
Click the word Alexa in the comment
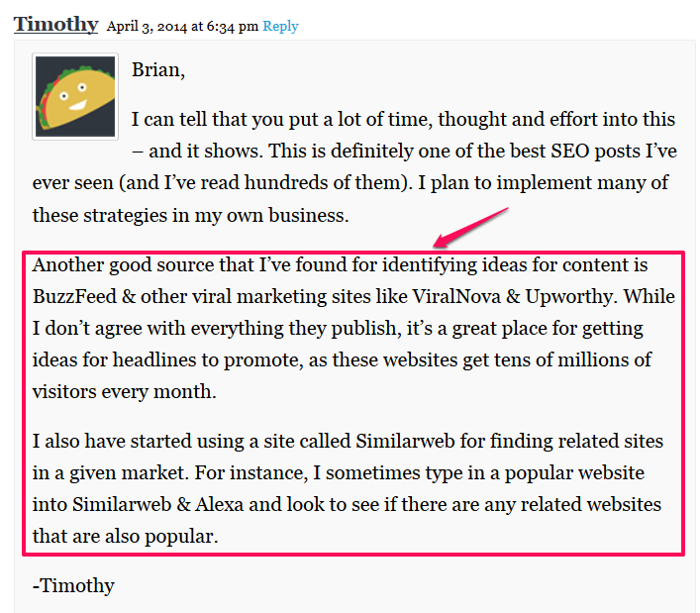(x=219, y=504)
